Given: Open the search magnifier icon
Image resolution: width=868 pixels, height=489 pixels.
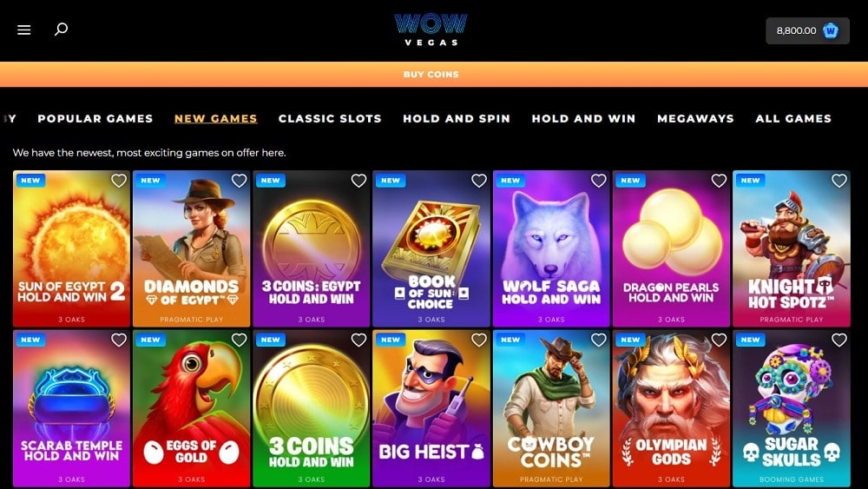Looking at the screenshot, I should (x=61, y=29).
